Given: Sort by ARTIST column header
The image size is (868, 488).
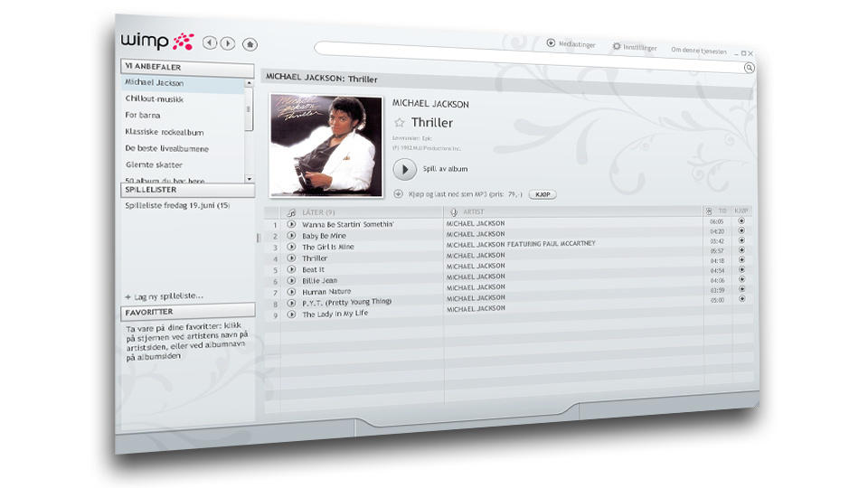Looking at the screenshot, I should tap(473, 211).
